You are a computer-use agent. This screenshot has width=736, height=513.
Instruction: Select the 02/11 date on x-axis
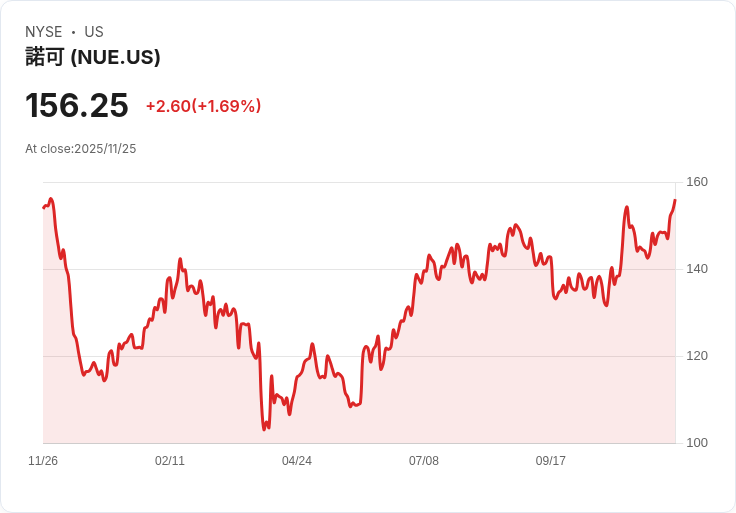170,461
